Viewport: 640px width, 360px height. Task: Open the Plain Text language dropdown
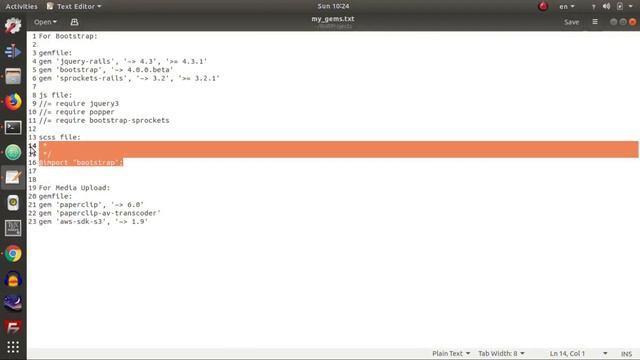[x=451, y=353]
